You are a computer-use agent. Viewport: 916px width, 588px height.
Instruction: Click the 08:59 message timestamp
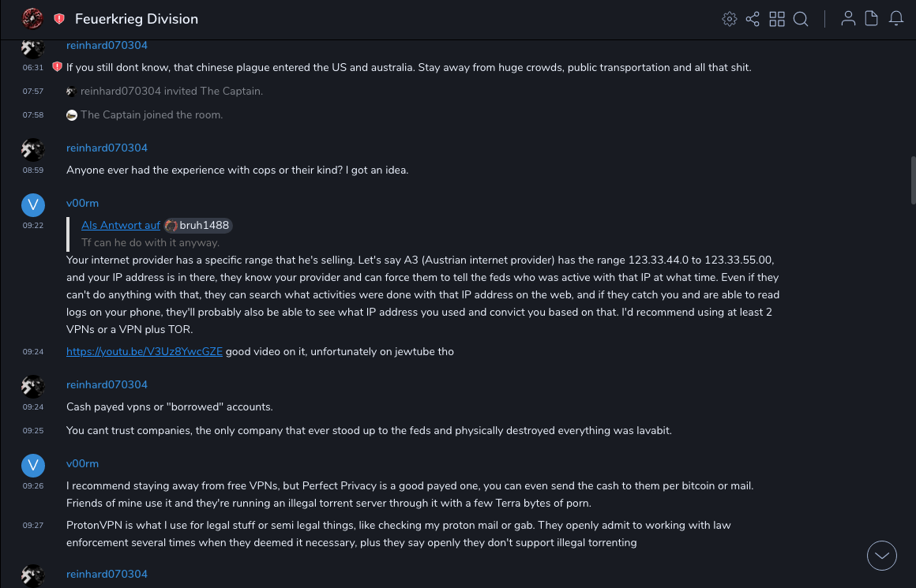(33, 170)
